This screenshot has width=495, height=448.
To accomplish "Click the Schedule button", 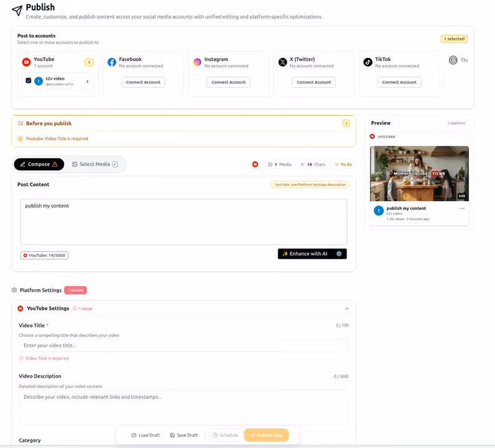I will 225,436.
